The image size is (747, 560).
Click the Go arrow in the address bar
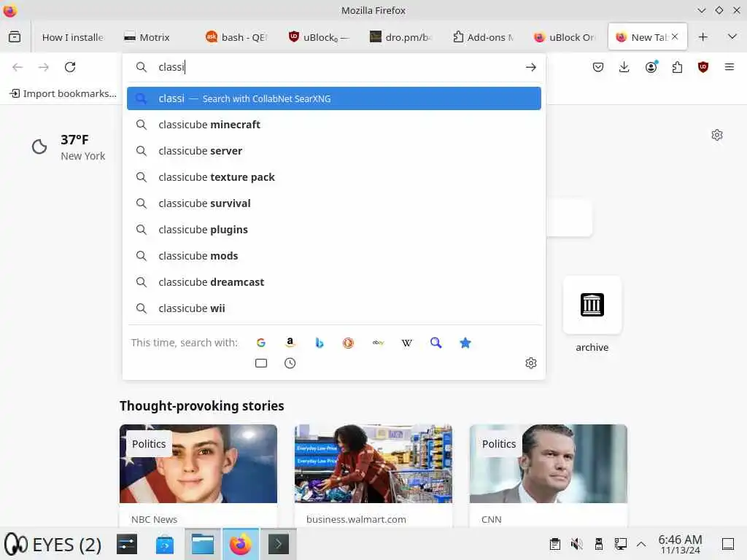[531, 67]
